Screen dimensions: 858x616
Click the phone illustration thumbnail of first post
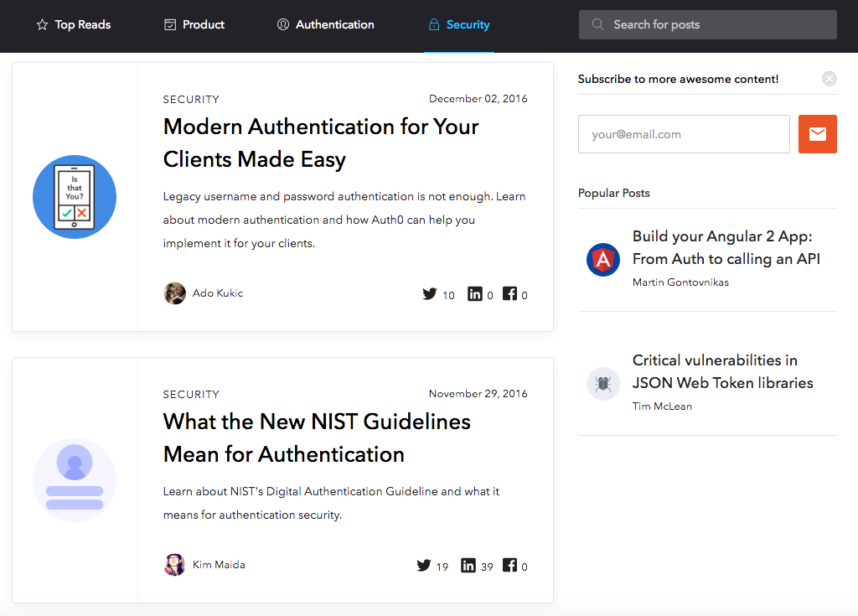75,197
